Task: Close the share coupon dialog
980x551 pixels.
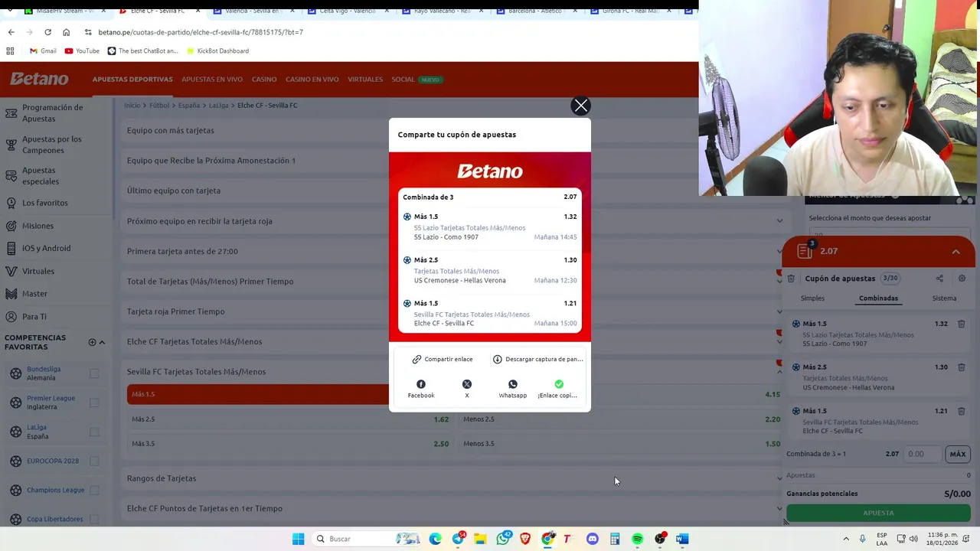Action: pos(580,106)
